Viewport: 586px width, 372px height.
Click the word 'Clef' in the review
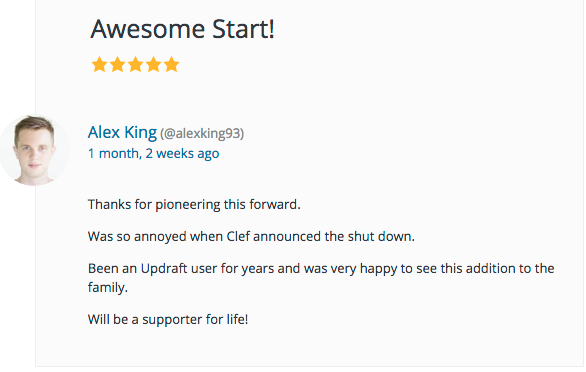pos(238,237)
